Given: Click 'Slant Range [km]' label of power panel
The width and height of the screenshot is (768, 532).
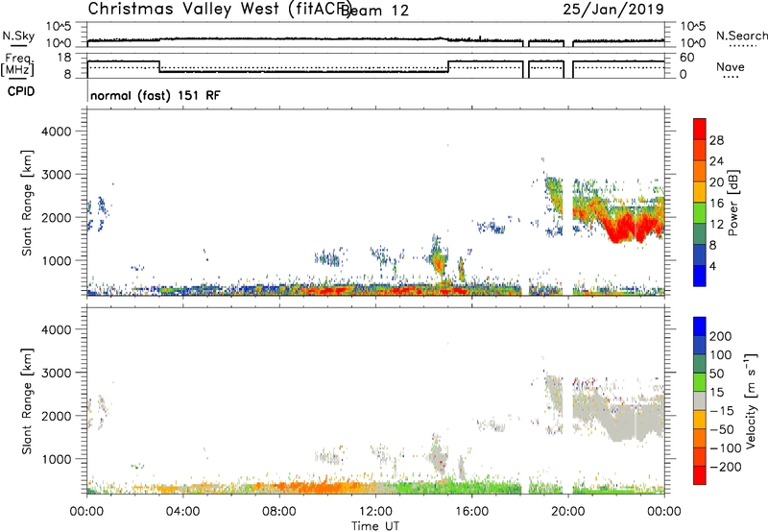Looking at the screenshot, I should click(x=27, y=203).
